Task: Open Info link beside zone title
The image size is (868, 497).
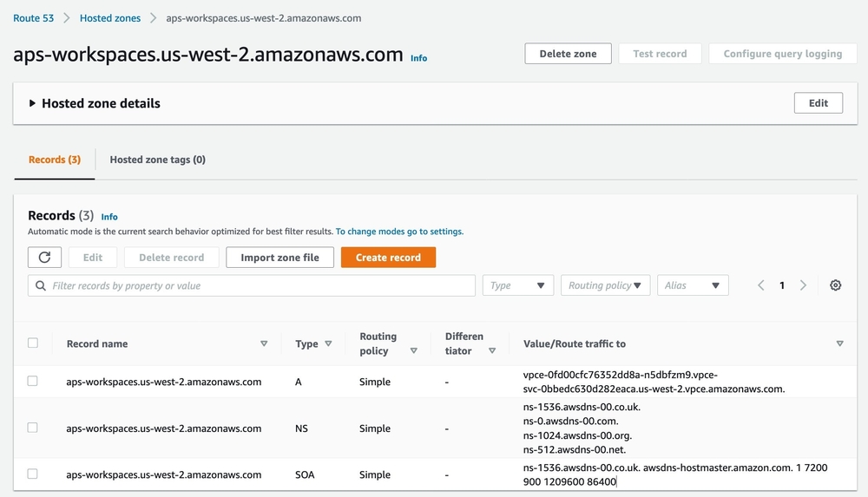Action: coord(418,58)
